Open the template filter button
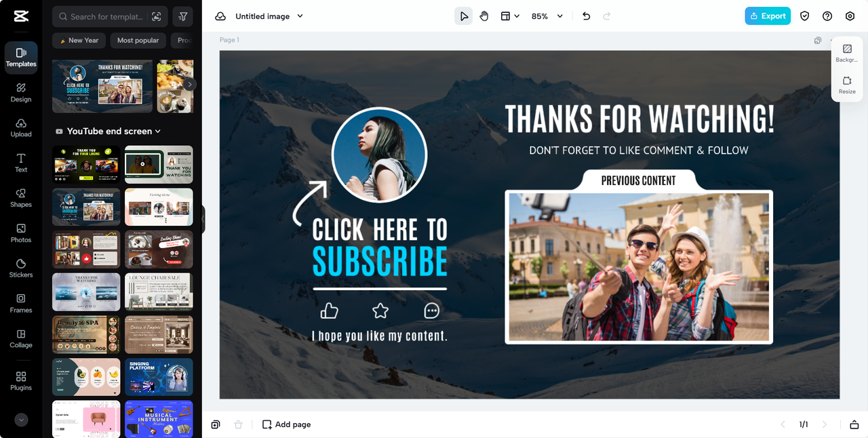Viewport: 868px width, 438px height. 183,16
